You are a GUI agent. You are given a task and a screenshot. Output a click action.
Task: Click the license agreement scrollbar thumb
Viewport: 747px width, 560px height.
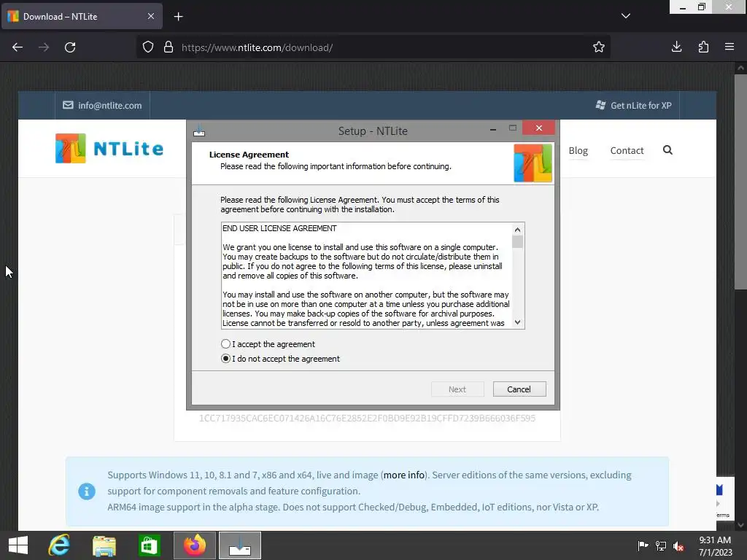point(517,242)
